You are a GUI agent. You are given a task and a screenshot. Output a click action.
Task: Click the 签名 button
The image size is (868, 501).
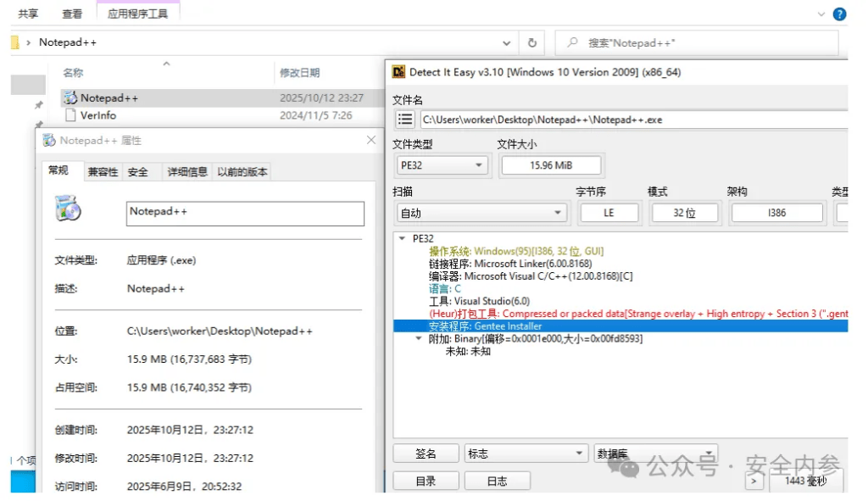point(426,454)
